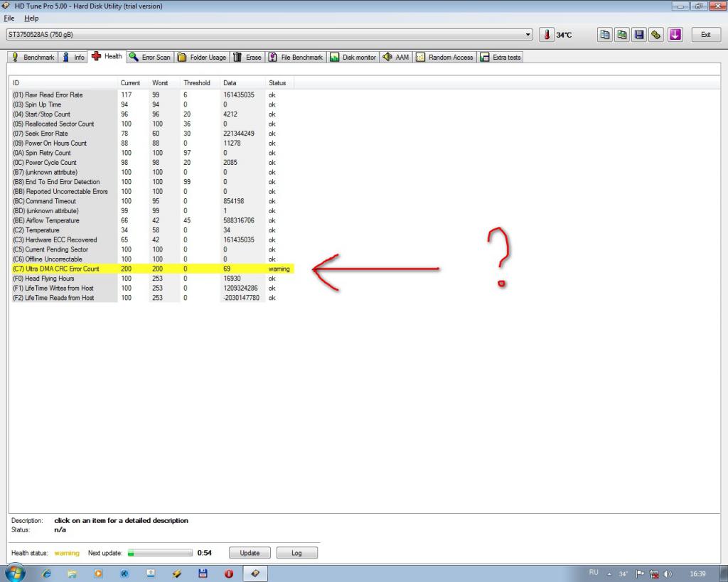Image resolution: width=728 pixels, height=582 pixels.
Task: Launch Internet Explorer from taskbar
Action: (46, 573)
